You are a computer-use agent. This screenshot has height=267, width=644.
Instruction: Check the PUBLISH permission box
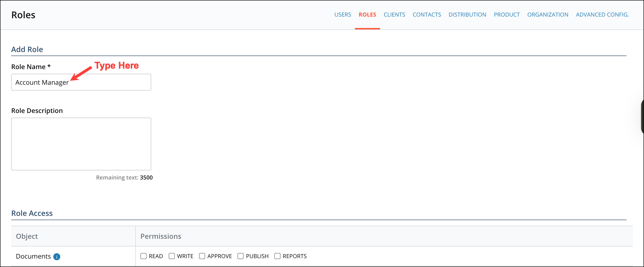(241, 256)
